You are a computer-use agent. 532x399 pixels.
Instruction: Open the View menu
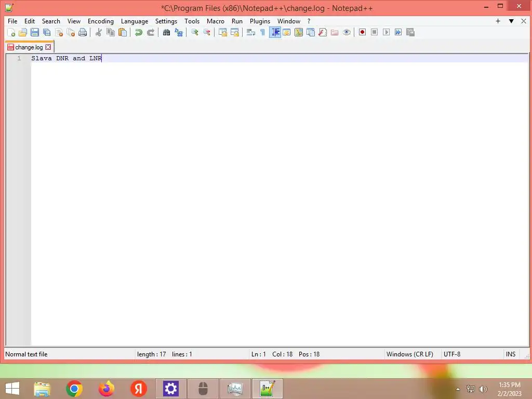coord(74,21)
